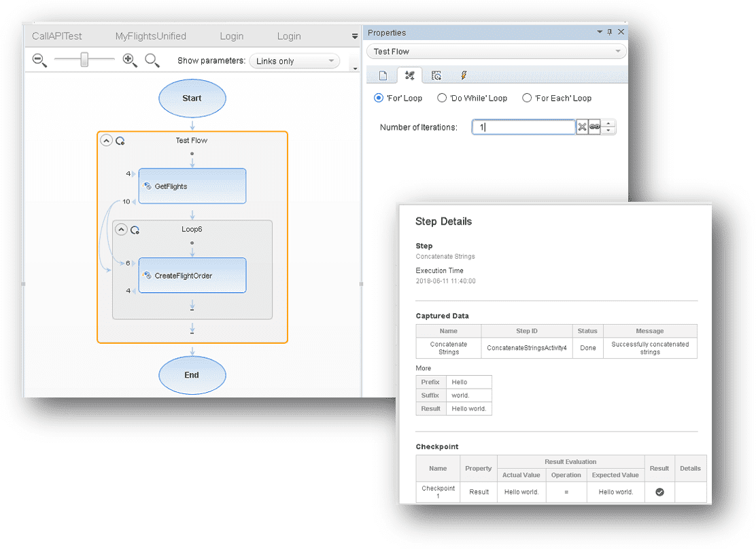Click the Test Flow title label
This screenshot has width=756, height=549.
pyautogui.click(x=192, y=140)
